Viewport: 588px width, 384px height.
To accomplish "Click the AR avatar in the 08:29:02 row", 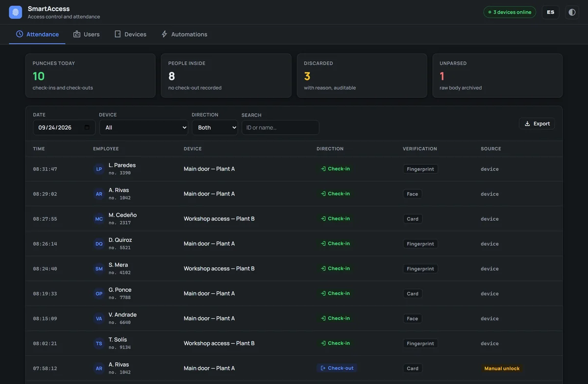I will pyautogui.click(x=99, y=194).
